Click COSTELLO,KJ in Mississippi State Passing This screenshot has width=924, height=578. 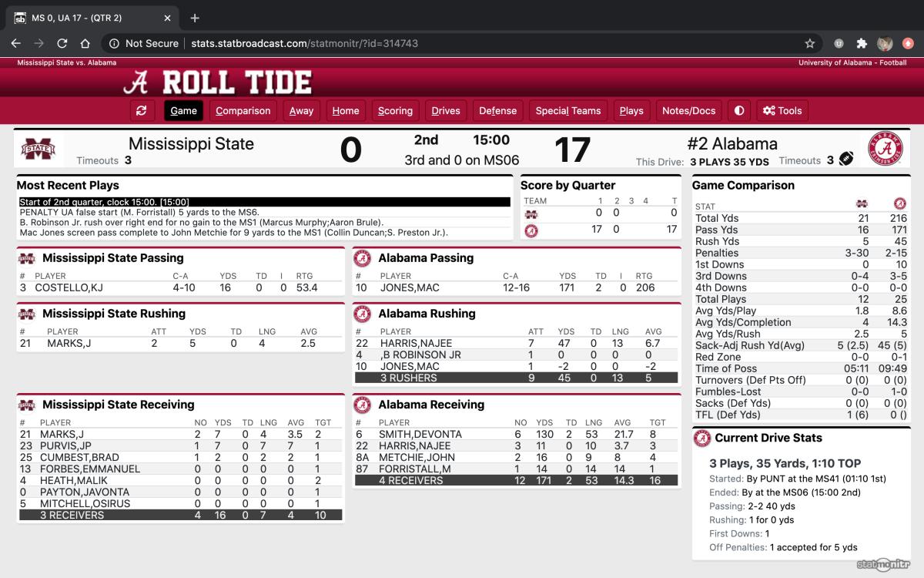pyautogui.click(x=70, y=287)
